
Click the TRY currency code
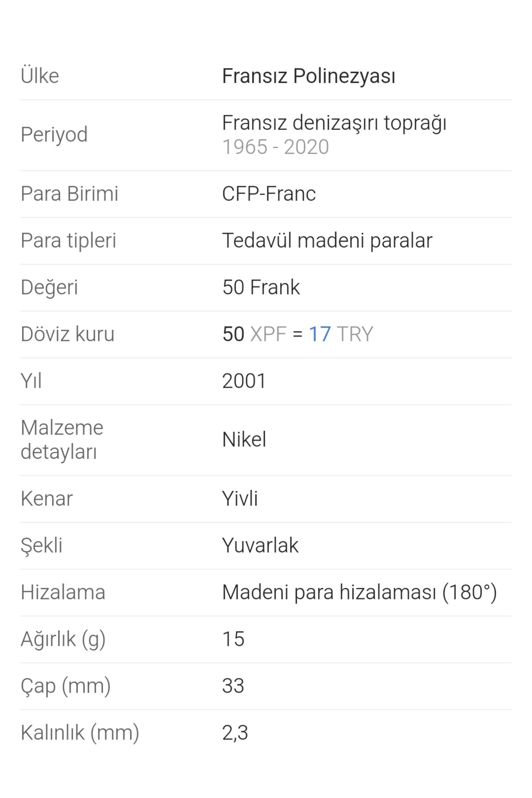coord(355,334)
